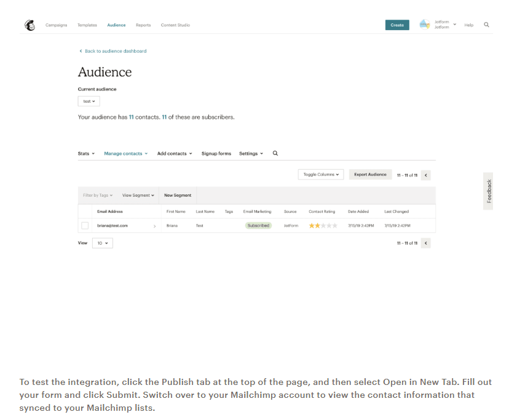Click the Export Audience button
Viewport: 509px width, 420px height.
coord(370,175)
